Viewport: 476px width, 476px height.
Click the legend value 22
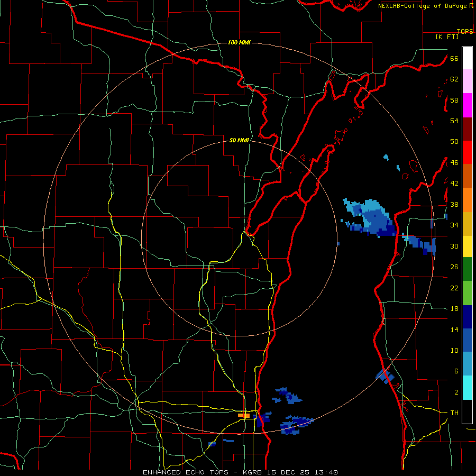[x=454, y=288]
